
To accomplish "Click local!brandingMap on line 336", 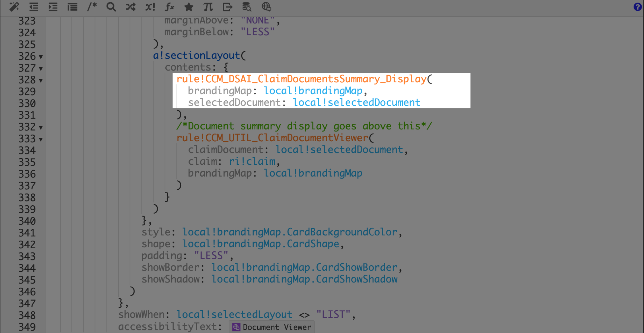I will click(x=313, y=173).
